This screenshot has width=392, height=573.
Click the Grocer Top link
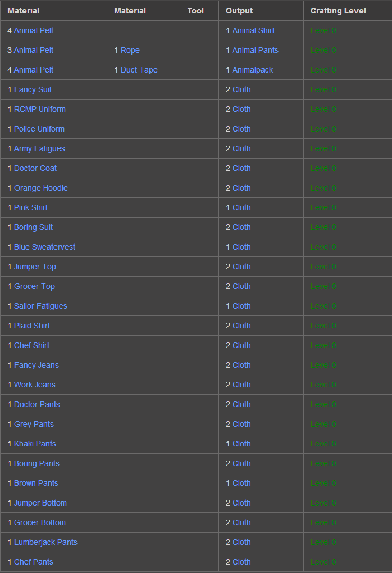tap(34, 287)
